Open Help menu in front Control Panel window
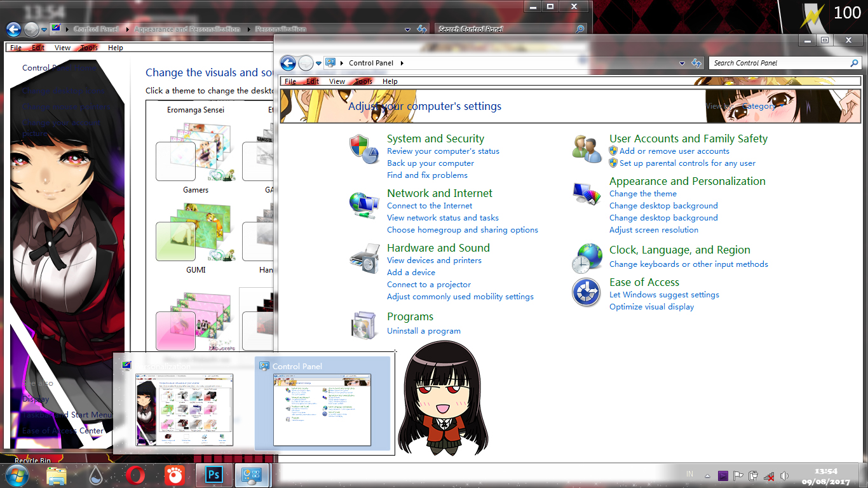This screenshot has width=868, height=488. pyautogui.click(x=390, y=81)
